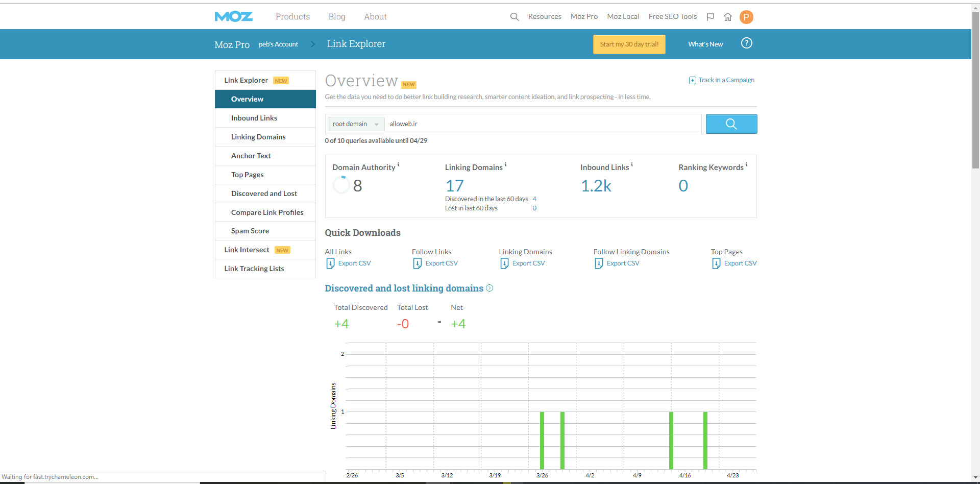Click Top Pages export download icon
The width and height of the screenshot is (980, 484).
coord(716,263)
